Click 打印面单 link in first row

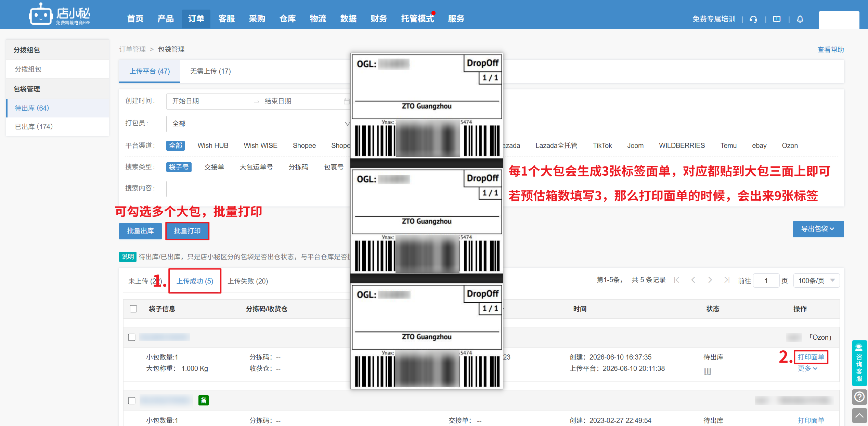[x=811, y=357]
